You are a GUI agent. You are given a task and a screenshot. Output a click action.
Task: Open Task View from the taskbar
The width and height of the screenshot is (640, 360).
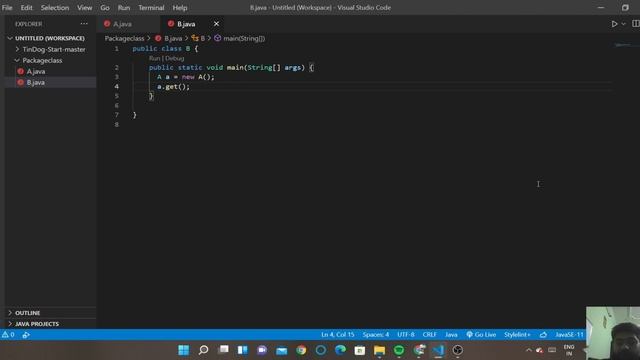tap(223, 350)
